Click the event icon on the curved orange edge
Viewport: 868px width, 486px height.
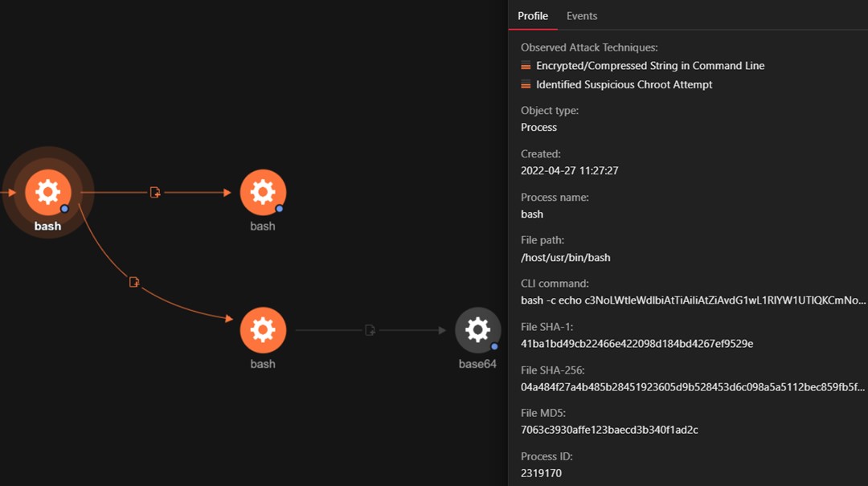point(134,282)
